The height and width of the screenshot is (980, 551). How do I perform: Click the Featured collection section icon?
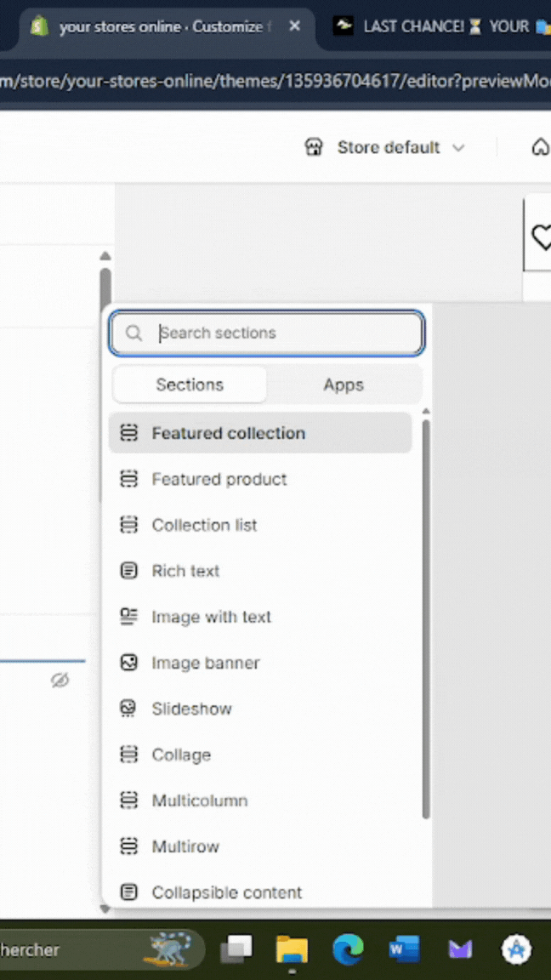coord(128,433)
